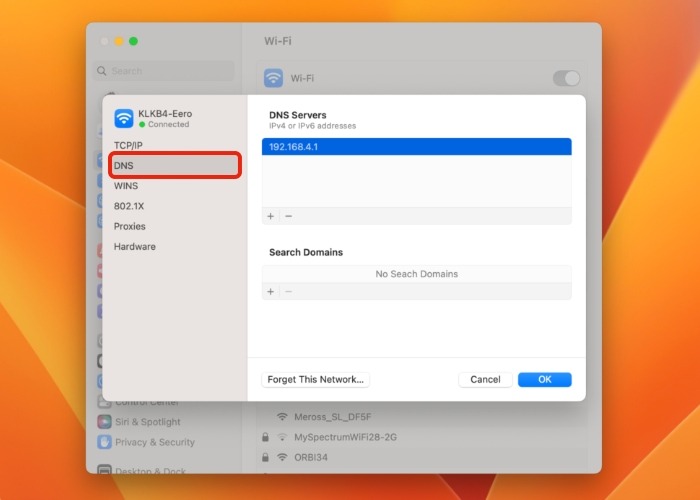
Task: Select the MySpectrumWiFi28-2G network
Action: pyautogui.click(x=345, y=437)
